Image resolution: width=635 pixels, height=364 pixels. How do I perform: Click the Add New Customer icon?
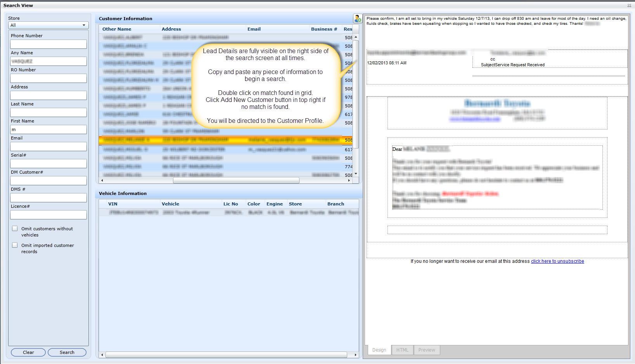point(357,18)
